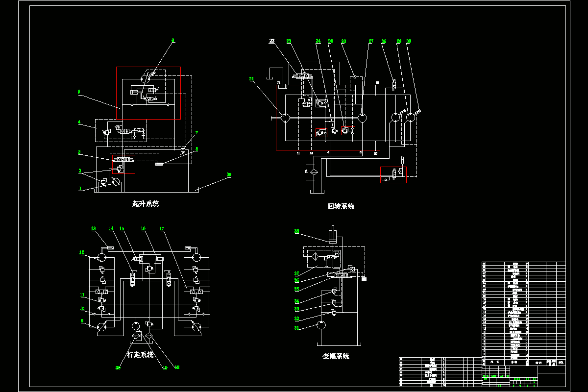This screenshot has width=588, height=392.
Task: Click callout number 33 label
Action: click(296, 309)
